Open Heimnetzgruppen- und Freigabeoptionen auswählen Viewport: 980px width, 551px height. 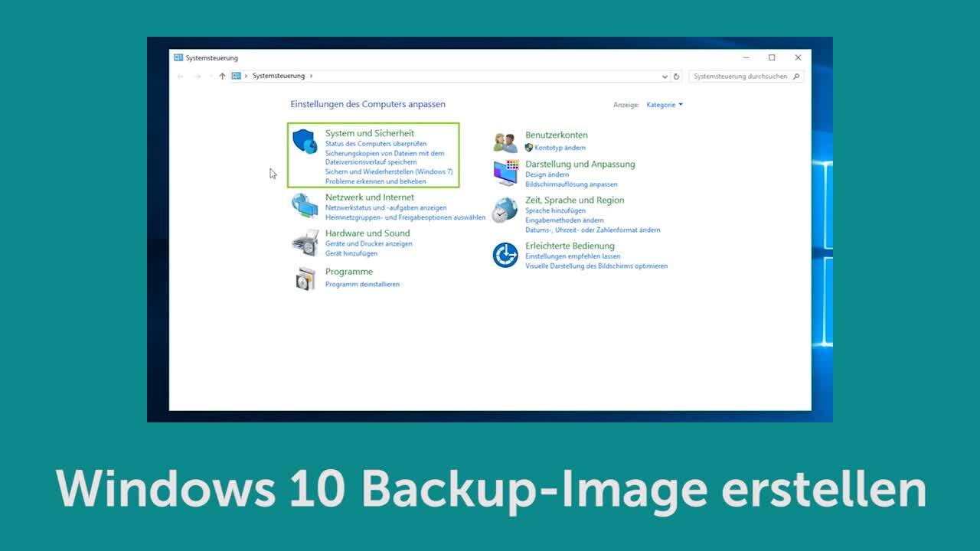point(405,218)
